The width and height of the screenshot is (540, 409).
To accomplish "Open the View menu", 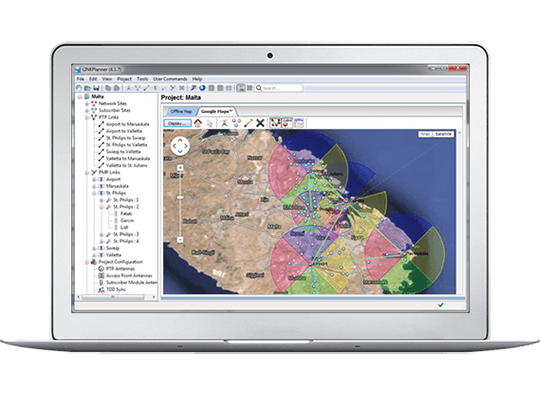I will [107, 79].
